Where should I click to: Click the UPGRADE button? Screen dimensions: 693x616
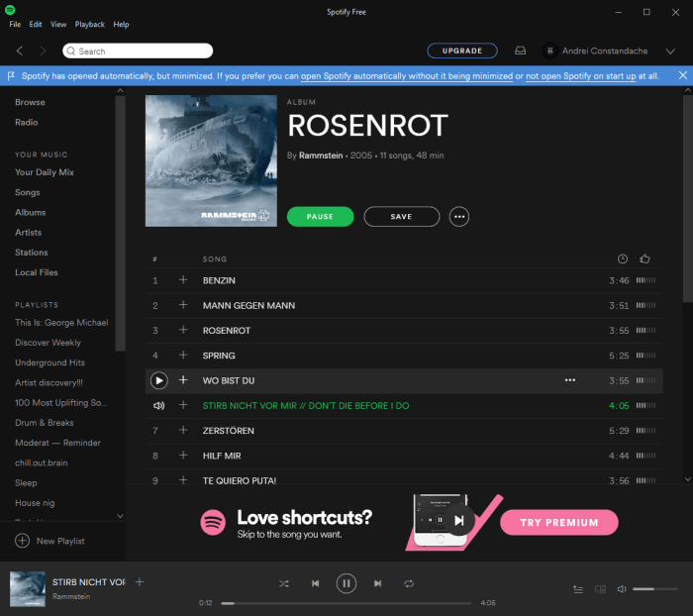(x=462, y=51)
